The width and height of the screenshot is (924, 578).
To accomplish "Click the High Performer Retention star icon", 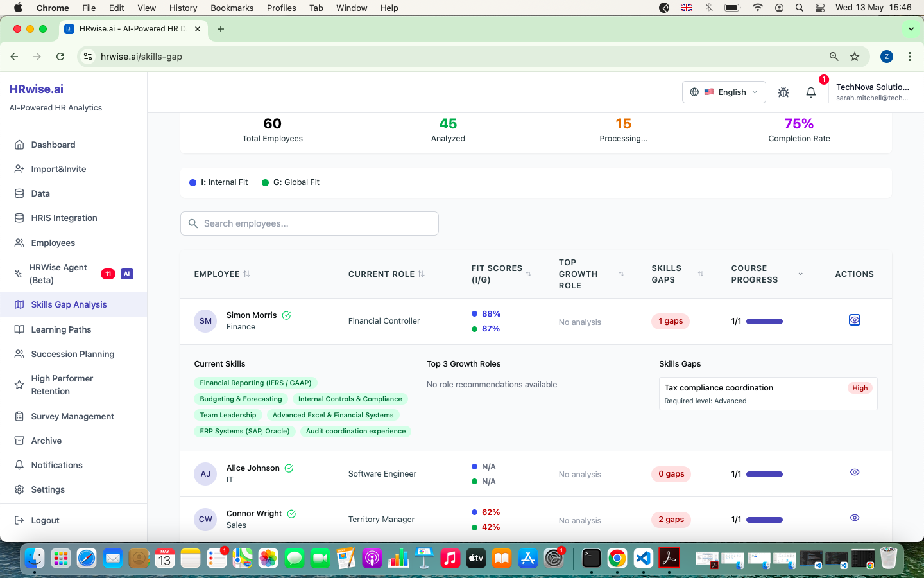I will 19,385.
